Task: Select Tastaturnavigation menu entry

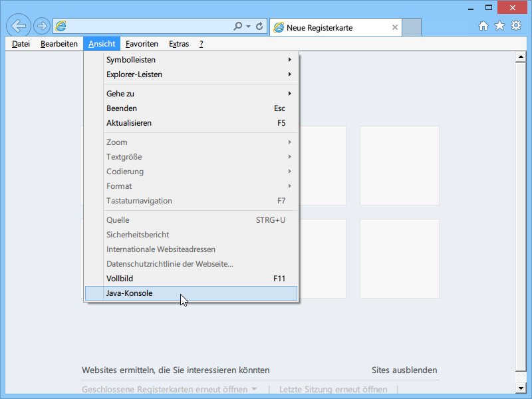Action: [x=191, y=201]
